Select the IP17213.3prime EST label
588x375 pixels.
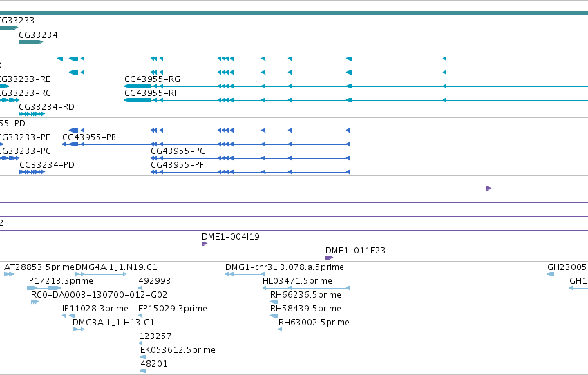(x=60, y=281)
